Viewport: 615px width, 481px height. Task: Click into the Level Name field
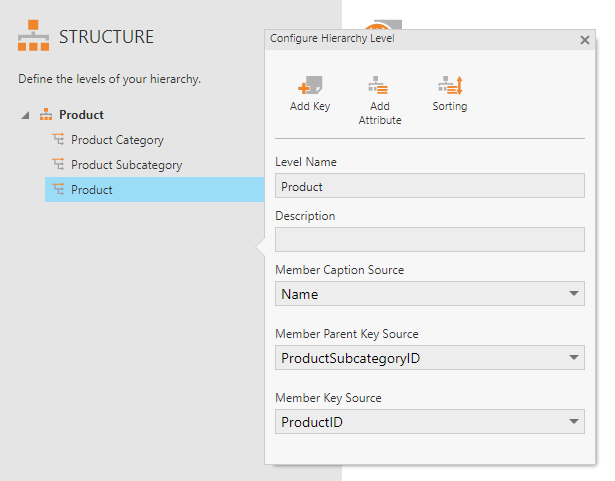(429, 186)
